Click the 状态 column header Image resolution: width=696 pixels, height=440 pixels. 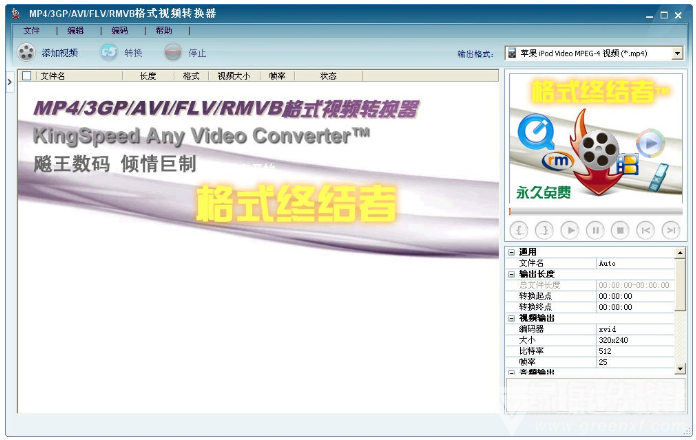coord(328,76)
